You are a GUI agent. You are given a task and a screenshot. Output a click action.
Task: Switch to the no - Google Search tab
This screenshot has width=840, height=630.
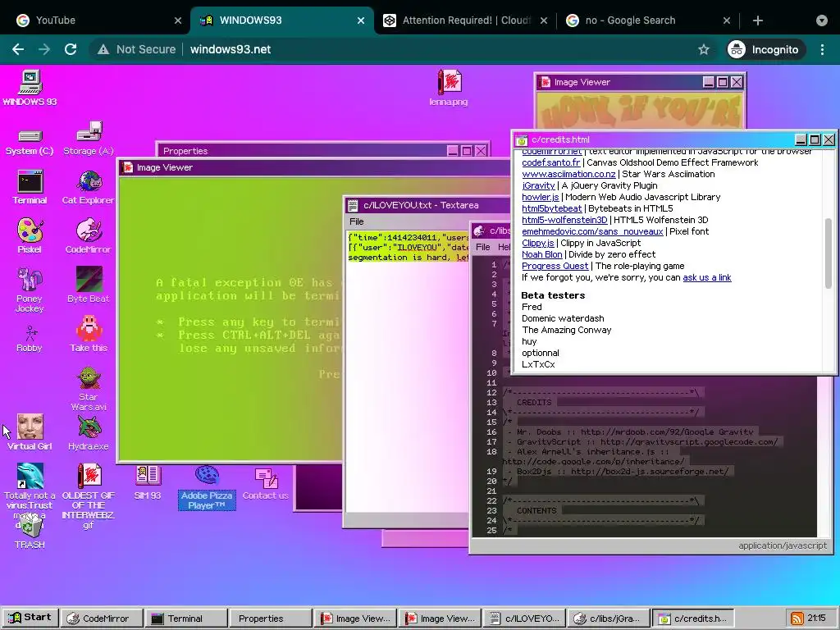coord(648,21)
